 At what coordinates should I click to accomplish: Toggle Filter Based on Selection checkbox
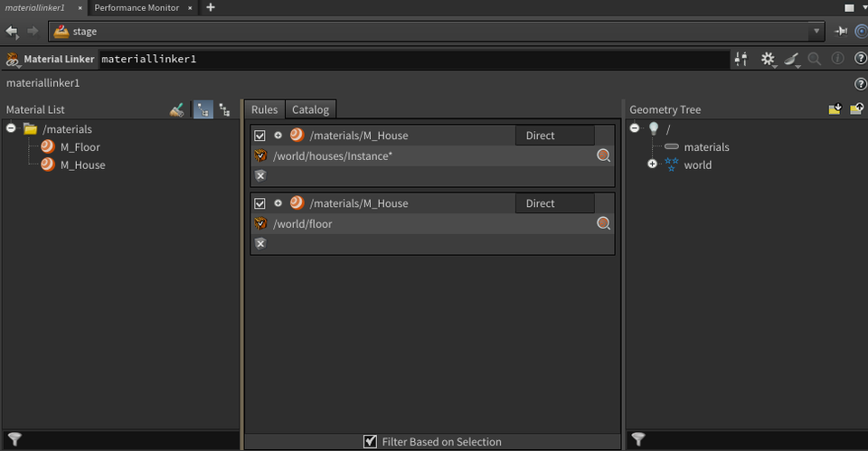tap(370, 441)
